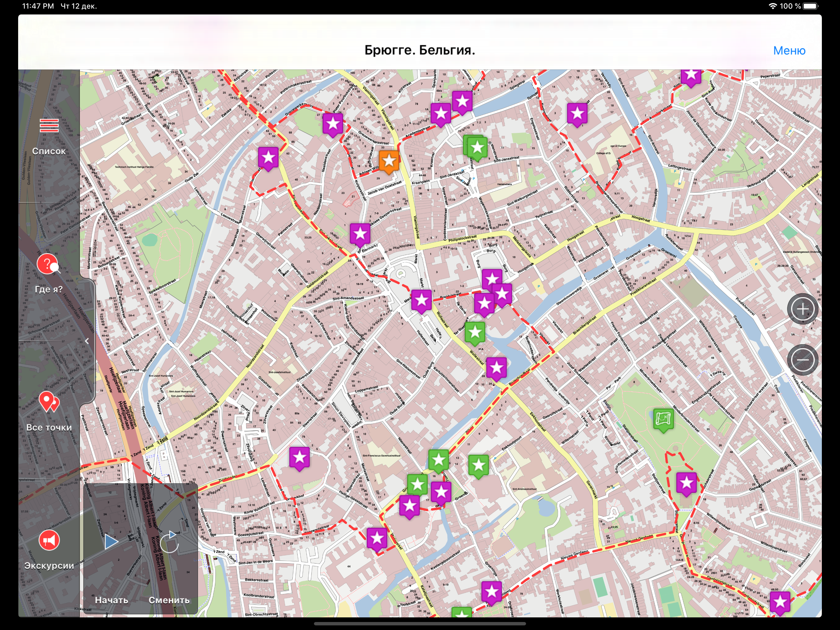Tap the Сменить label
Screen dimensions: 840x630
tap(169, 600)
